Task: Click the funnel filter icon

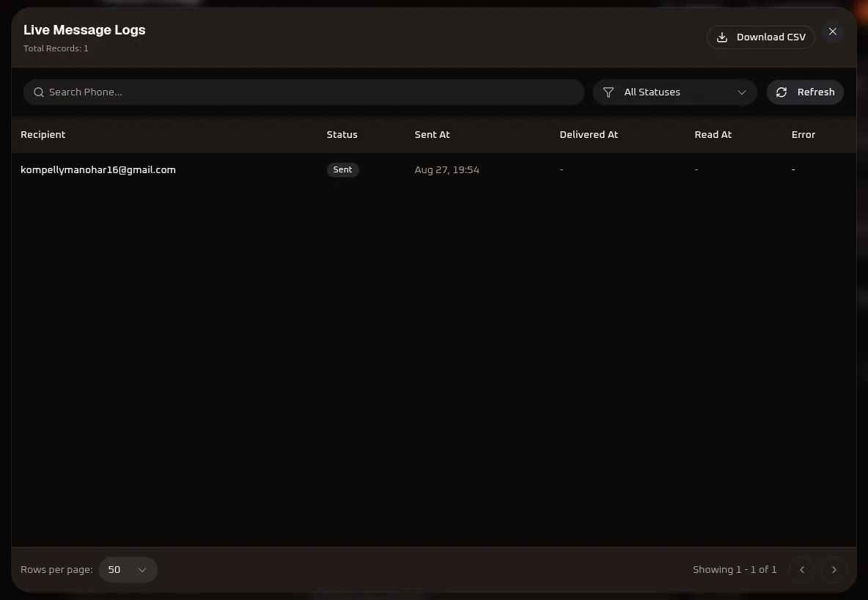Action: click(608, 92)
